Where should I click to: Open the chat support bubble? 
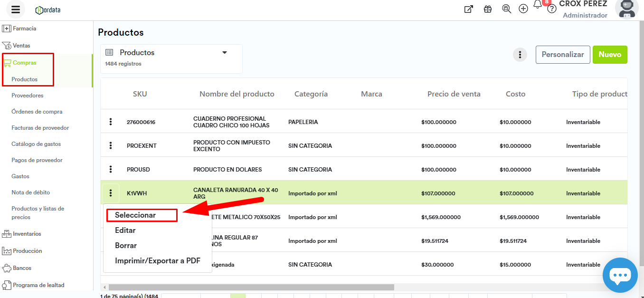[x=620, y=275]
